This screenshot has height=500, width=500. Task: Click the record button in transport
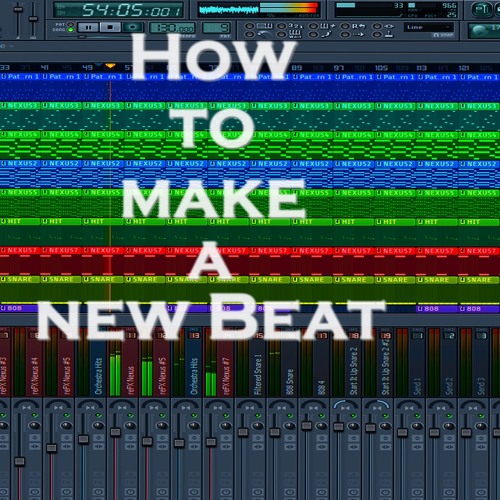click(x=133, y=27)
